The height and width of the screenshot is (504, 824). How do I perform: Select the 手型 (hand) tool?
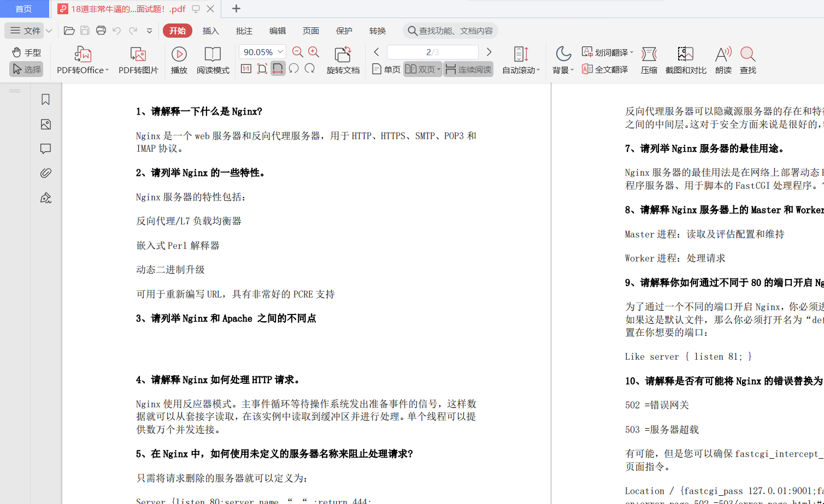coord(25,52)
